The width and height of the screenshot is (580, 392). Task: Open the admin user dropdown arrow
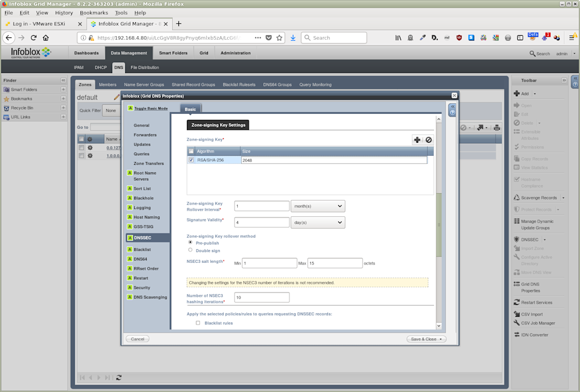(x=574, y=54)
